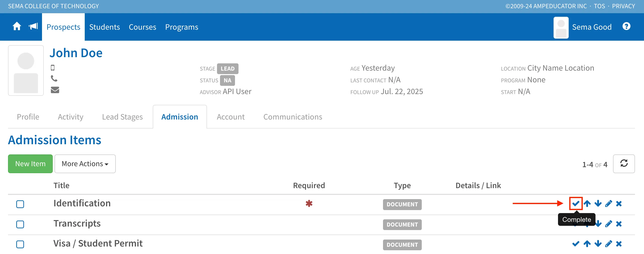Viewport: 644px width, 254px height.
Task: Mark Visa / Student Permit complete
Action: (576, 244)
